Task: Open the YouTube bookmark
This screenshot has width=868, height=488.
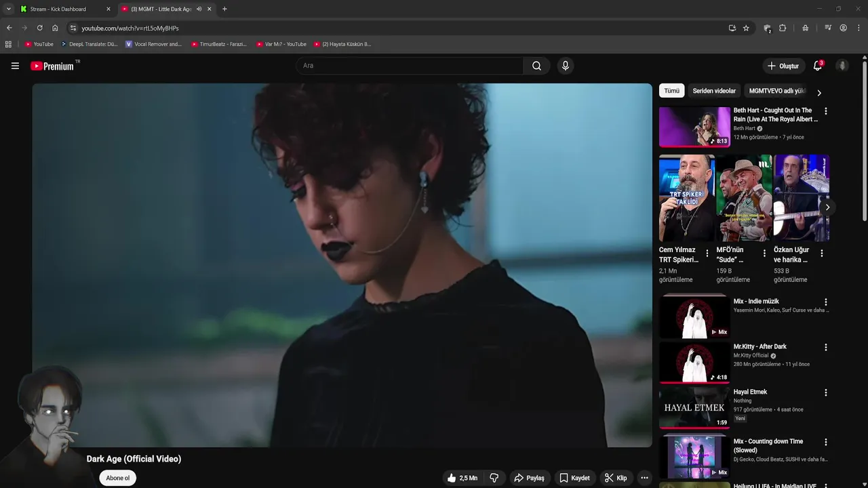Action: 39,44
